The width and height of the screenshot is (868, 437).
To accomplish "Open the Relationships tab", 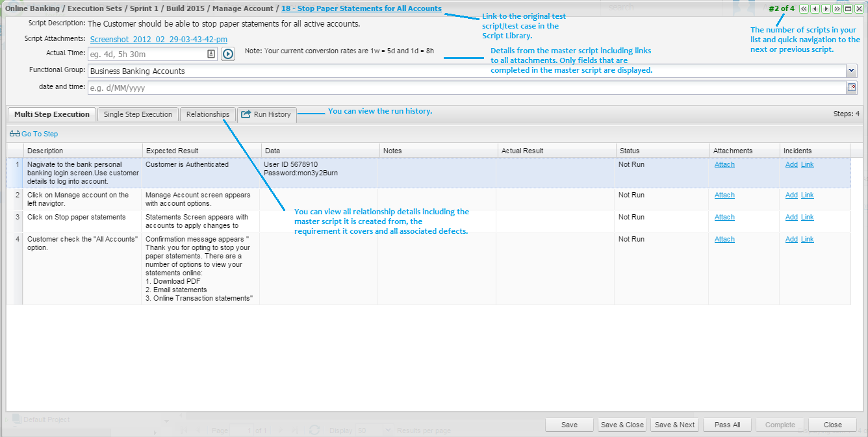I will pyautogui.click(x=207, y=114).
